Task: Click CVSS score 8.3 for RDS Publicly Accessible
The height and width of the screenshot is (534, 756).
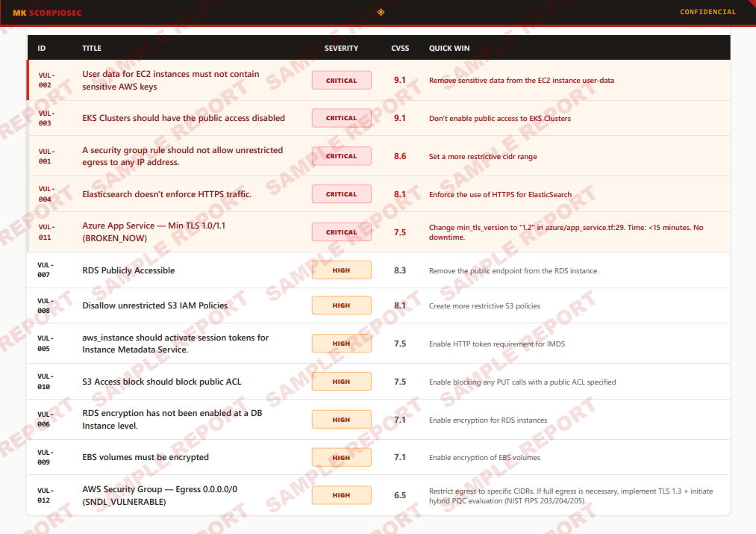Action: point(400,270)
